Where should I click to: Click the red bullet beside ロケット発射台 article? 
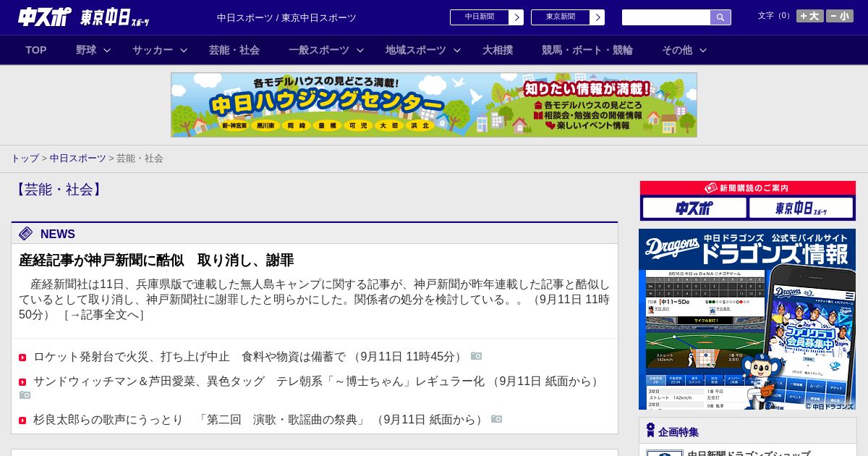point(22,358)
